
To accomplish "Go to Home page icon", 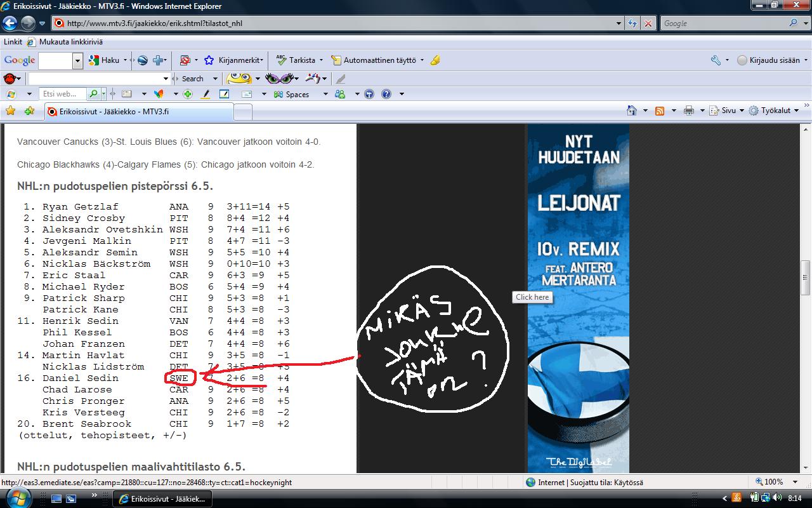I will [631, 110].
